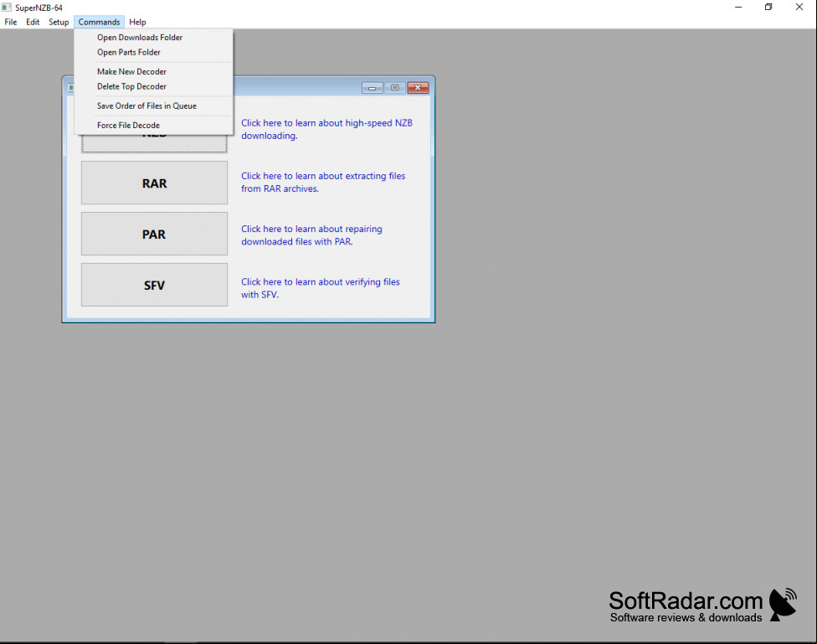The height and width of the screenshot is (644, 817).
Task: Open the Help menu
Action: tap(137, 22)
